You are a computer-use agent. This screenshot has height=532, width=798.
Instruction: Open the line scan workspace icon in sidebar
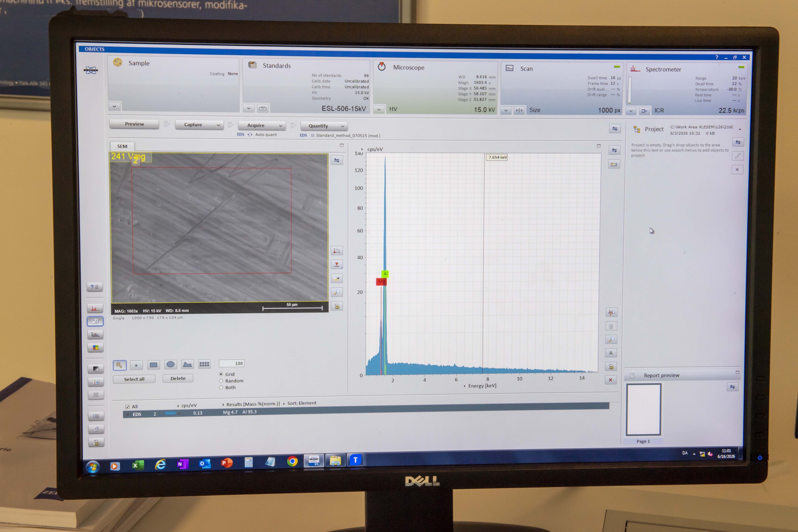(x=95, y=335)
